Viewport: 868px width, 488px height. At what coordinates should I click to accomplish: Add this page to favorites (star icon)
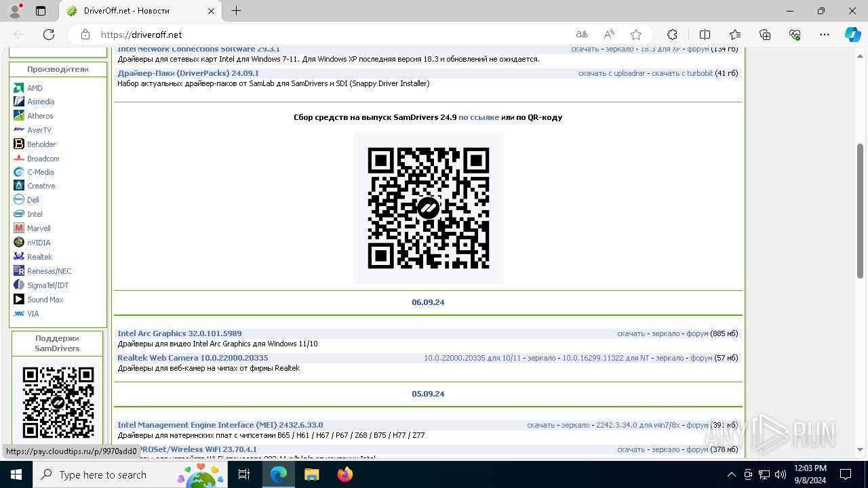click(x=635, y=35)
